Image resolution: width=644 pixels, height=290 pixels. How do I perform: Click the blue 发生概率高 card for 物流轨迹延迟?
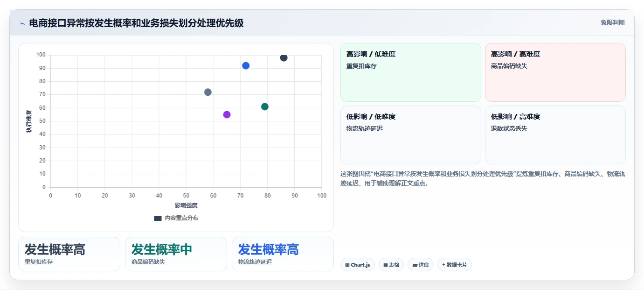click(283, 254)
